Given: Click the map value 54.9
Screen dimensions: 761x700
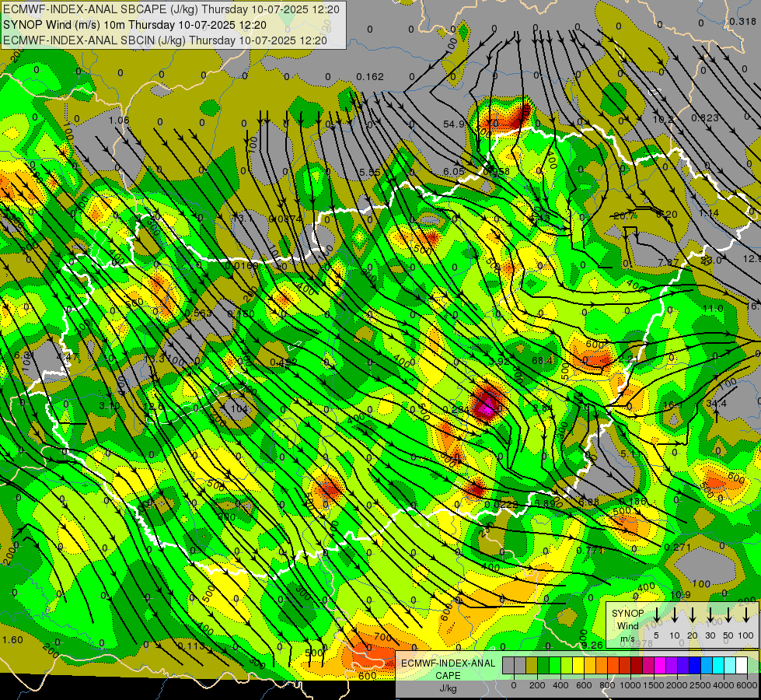Looking at the screenshot, I should pyautogui.click(x=454, y=124).
